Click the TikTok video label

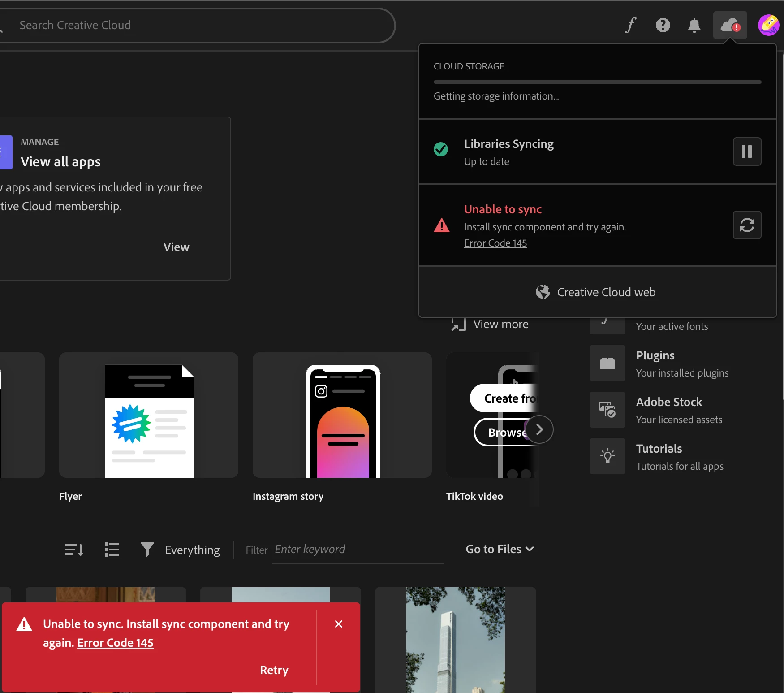pyautogui.click(x=474, y=496)
